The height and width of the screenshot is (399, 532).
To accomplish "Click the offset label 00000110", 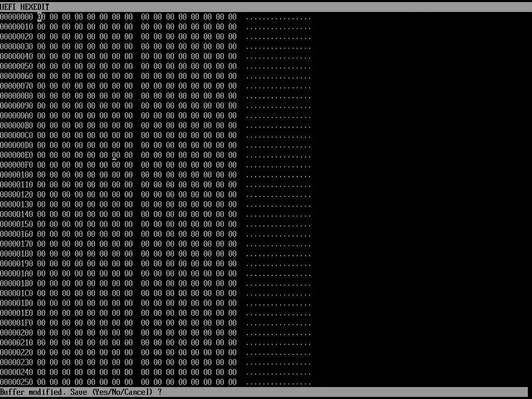I will pos(17,184).
